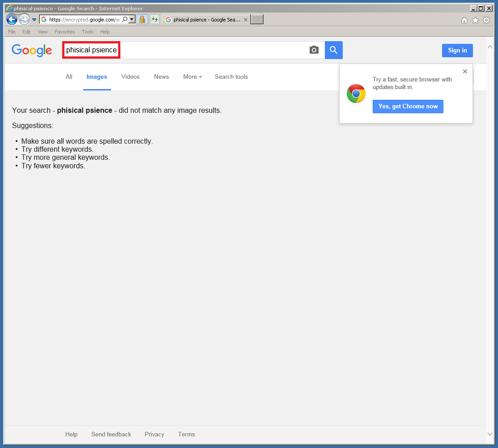The width and height of the screenshot is (498, 448).
Task: Select the Images tab
Action: [97, 77]
